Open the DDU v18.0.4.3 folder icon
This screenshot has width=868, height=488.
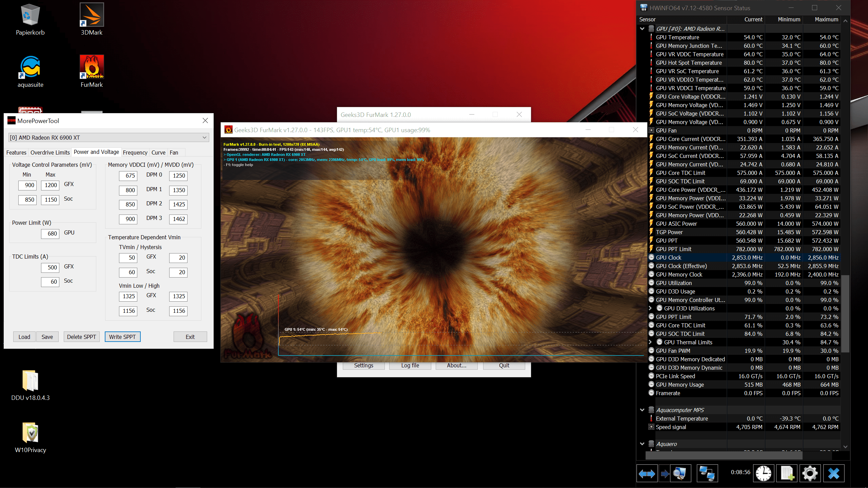31,385
